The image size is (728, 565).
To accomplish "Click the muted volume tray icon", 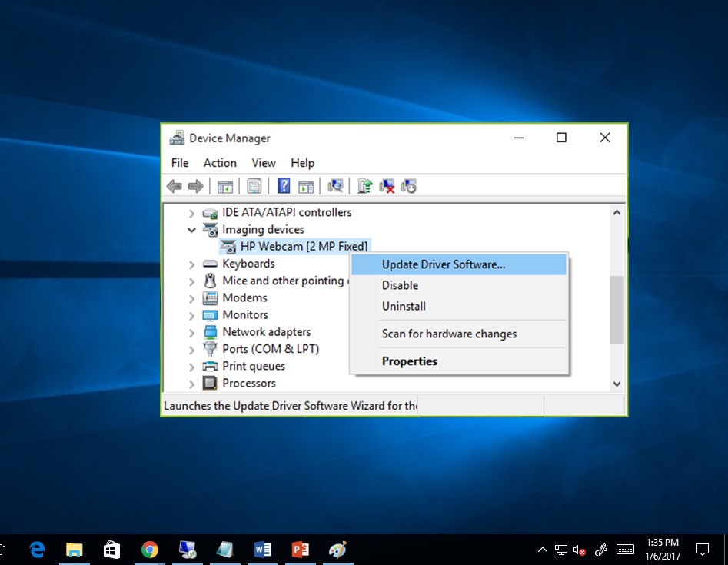I will point(580,550).
